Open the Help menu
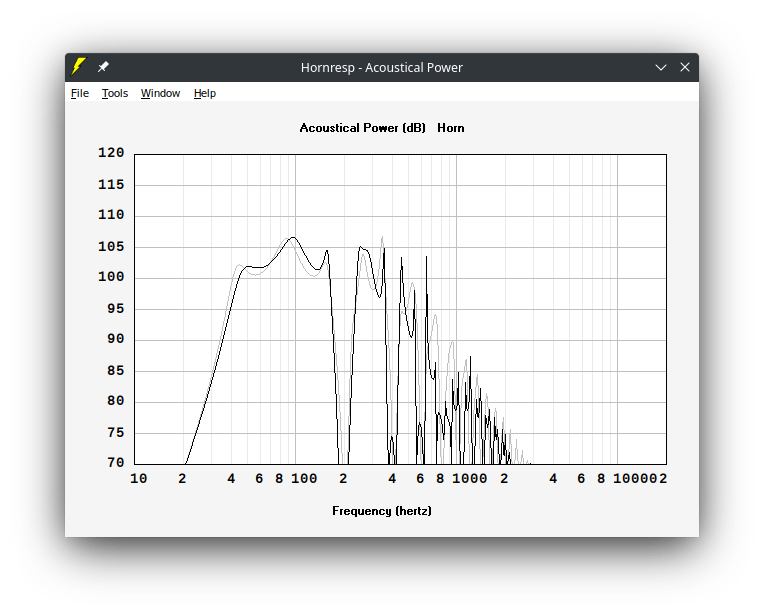This screenshot has height=614, width=764. pos(205,93)
